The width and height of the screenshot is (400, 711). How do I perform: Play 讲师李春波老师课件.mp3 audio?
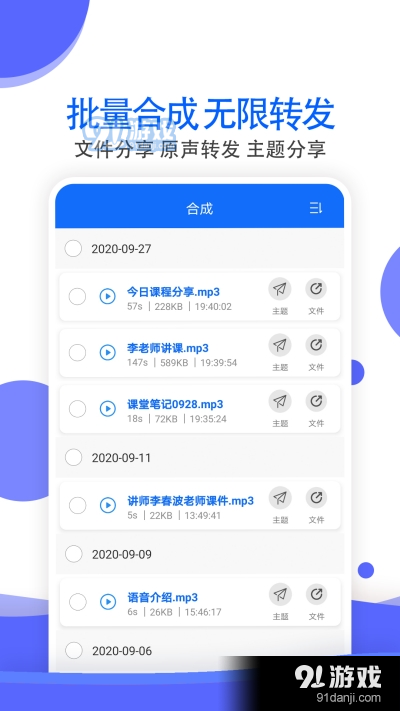[x=107, y=505]
